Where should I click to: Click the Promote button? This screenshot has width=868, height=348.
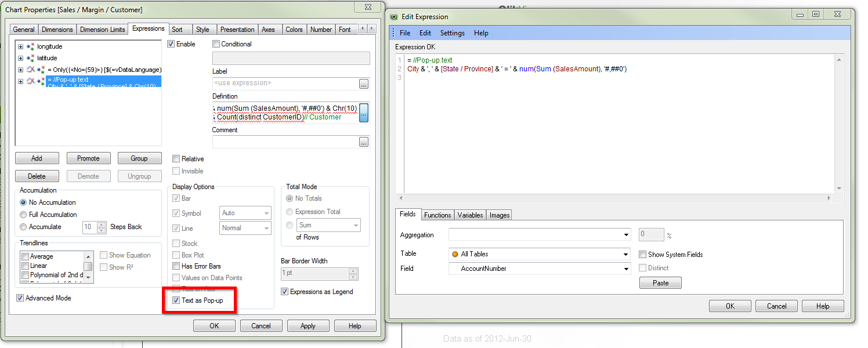[x=88, y=158]
